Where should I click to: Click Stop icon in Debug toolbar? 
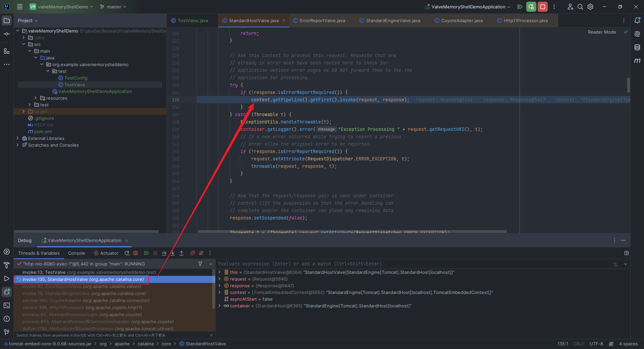[136, 253]
